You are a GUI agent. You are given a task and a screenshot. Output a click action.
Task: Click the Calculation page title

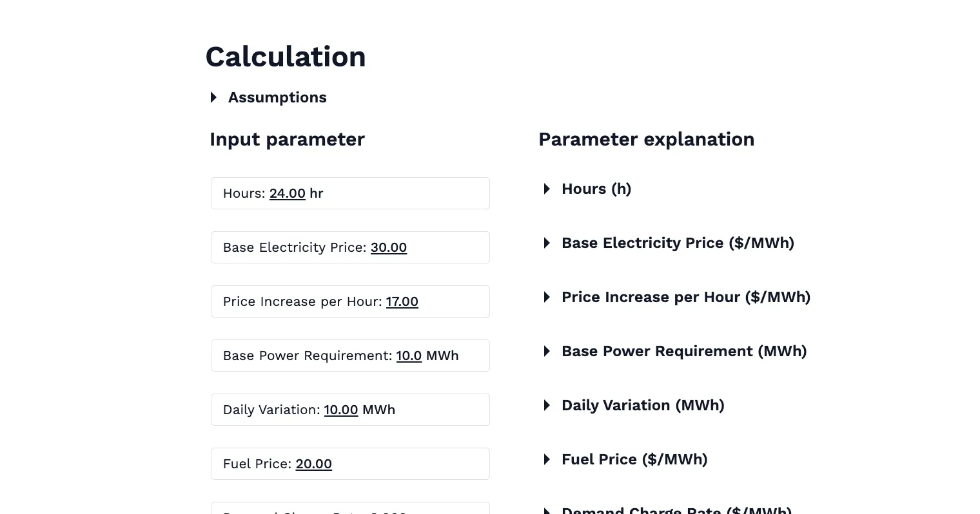(286, 57)
